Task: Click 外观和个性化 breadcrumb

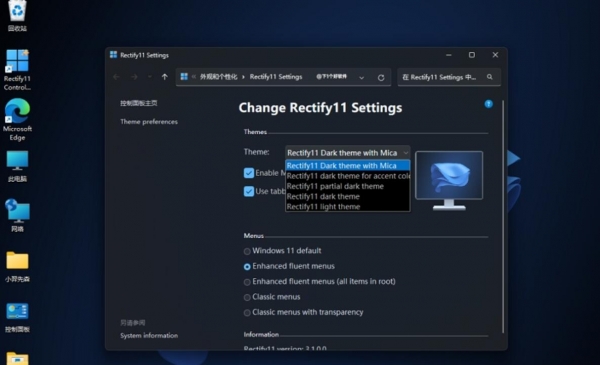Action: point(218,77)
